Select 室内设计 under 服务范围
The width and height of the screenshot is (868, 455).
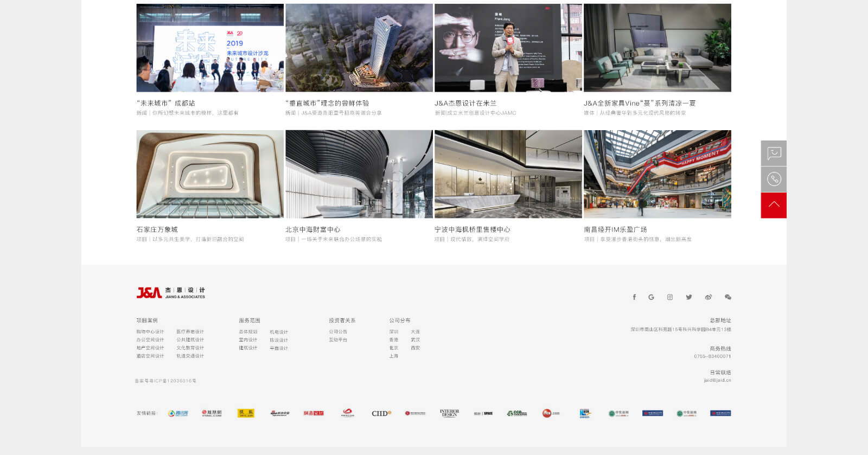[248, 340]
